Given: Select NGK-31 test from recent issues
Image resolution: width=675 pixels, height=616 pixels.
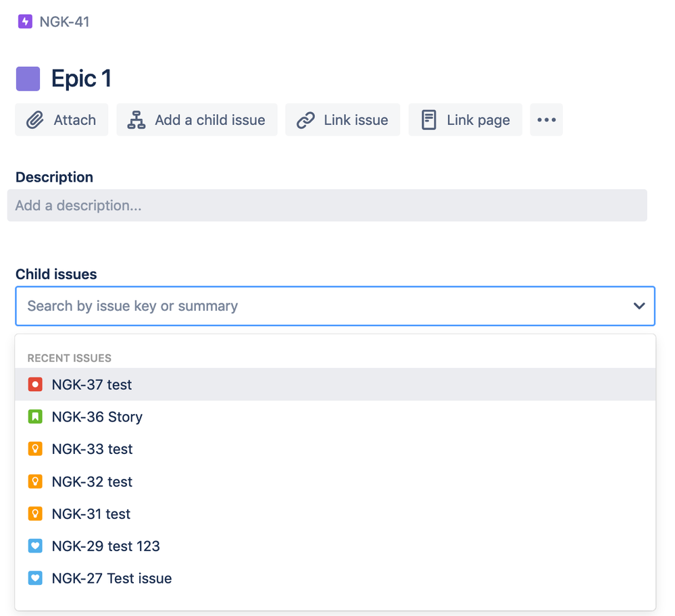Looking at the screenshot, I should [335, 513].
